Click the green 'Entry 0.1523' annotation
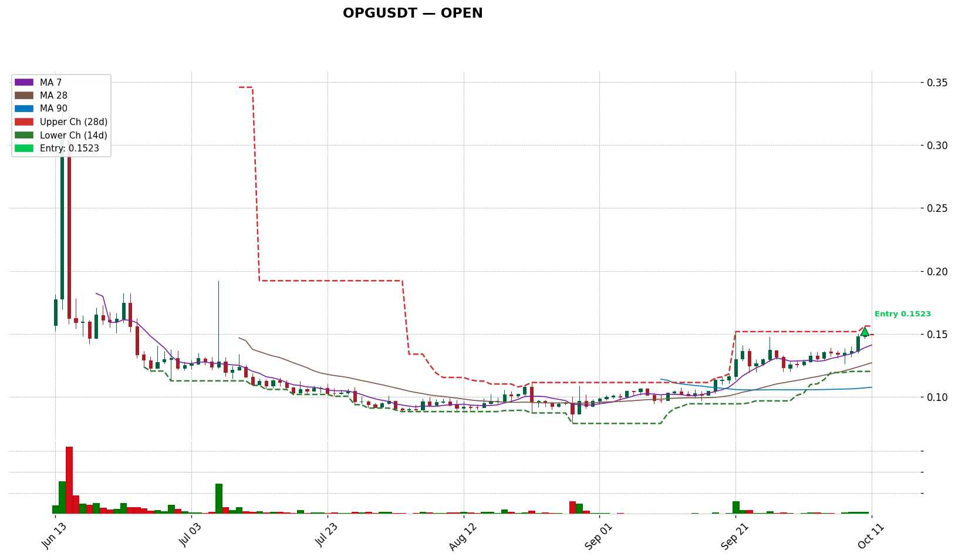The height and width of the screenshot is (560, 955). click(x=902, y=314)
